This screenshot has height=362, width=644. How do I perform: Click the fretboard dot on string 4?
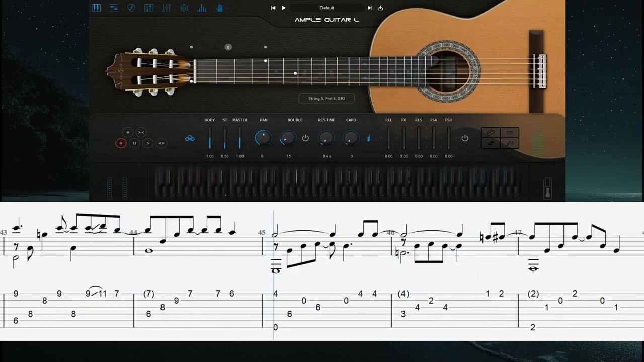[x=295, y=73]
